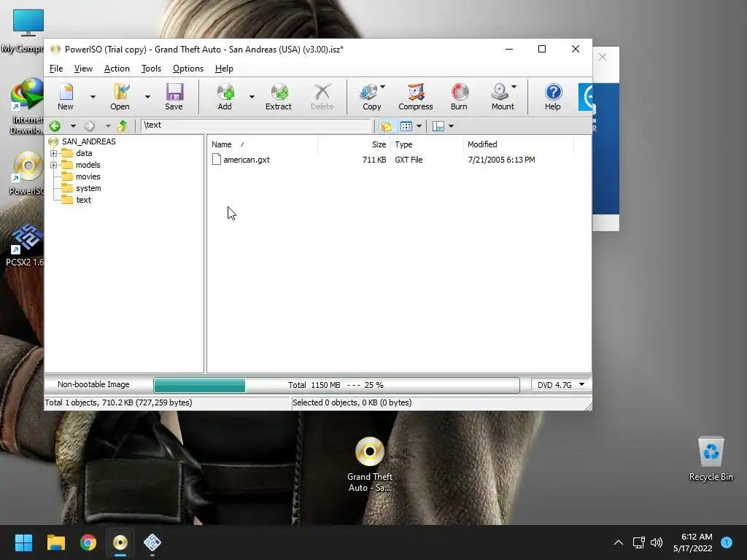Click the Save toolbar icon

coord(174,97)
